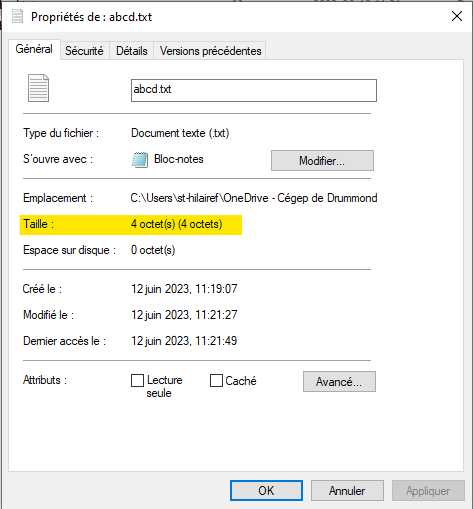Click the Emplacement path text
Image resolution: width=473 pixels, height=509 pixels.
point(254,198)
